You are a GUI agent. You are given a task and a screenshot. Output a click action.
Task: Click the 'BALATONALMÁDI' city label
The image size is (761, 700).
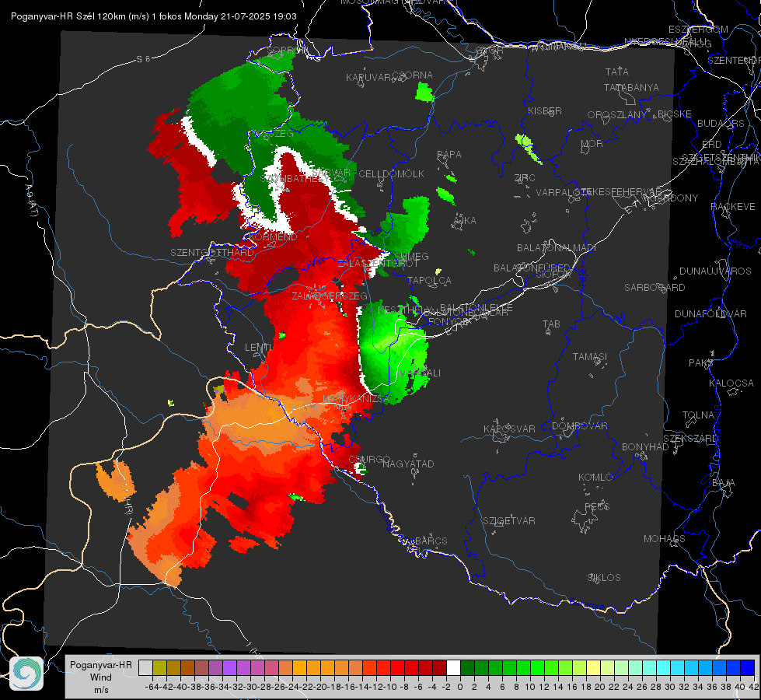click(x=557, y=248)
